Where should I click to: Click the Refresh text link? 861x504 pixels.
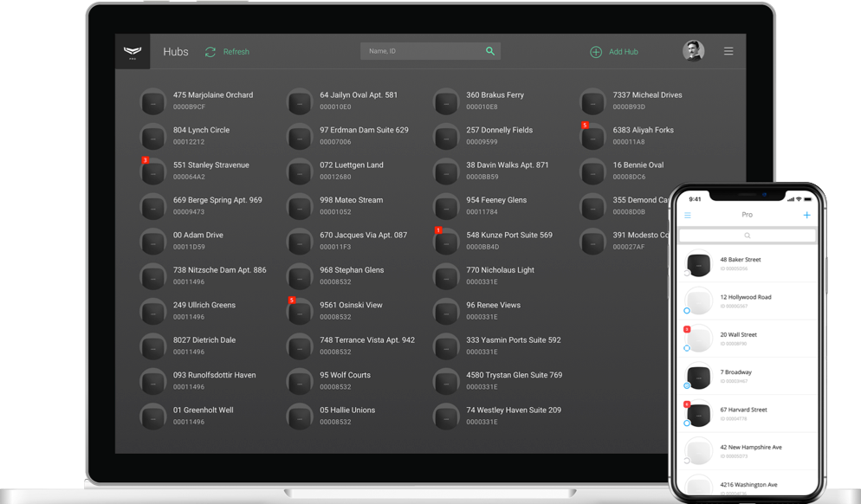(236, 52)
